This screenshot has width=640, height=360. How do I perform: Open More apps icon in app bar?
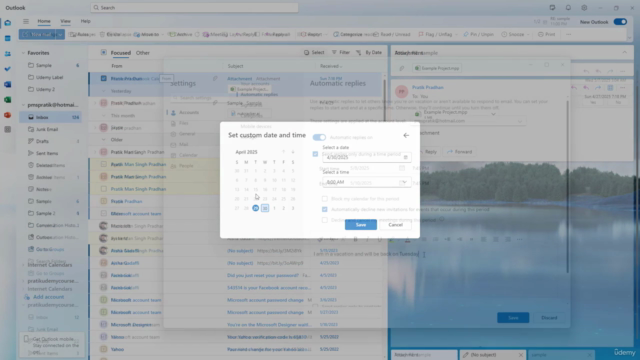(8, 129)
